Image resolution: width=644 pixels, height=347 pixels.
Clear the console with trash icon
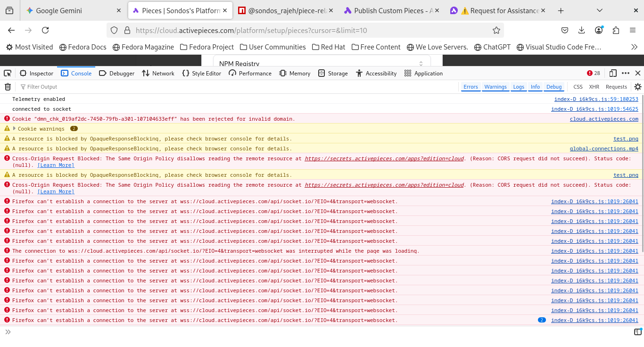[x=8, y=87]
